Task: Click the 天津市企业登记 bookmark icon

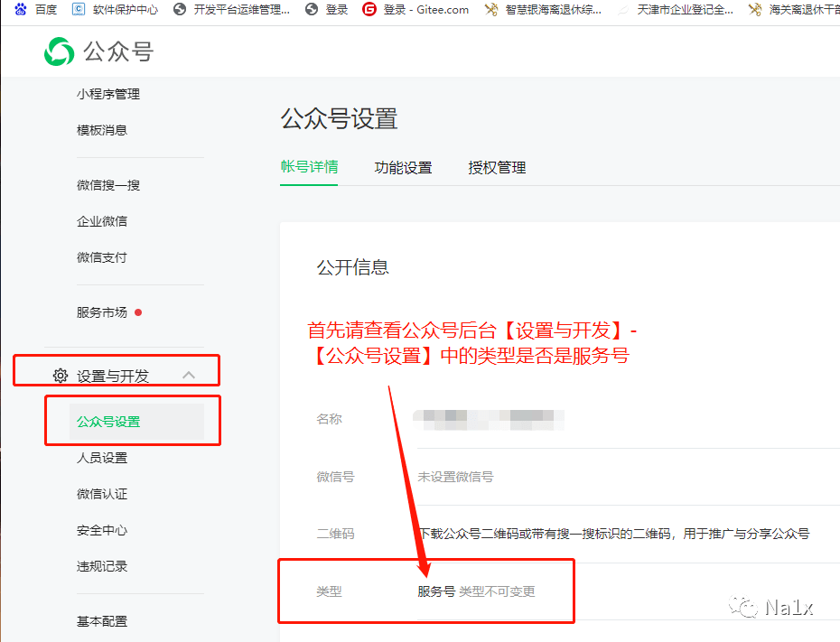Action: pos(623,10)
